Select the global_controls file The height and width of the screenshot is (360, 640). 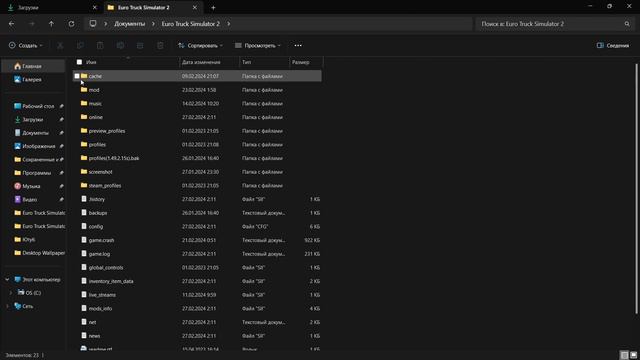click(x=197, y=268)
